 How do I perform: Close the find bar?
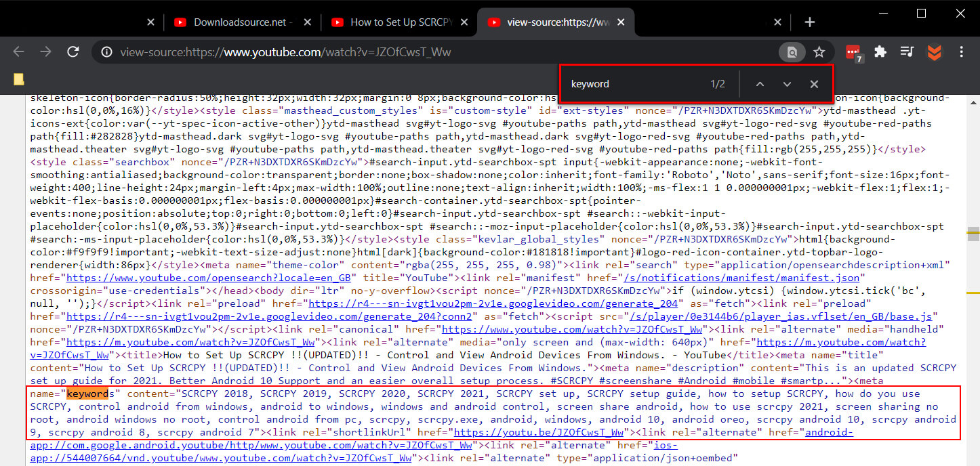814,84
